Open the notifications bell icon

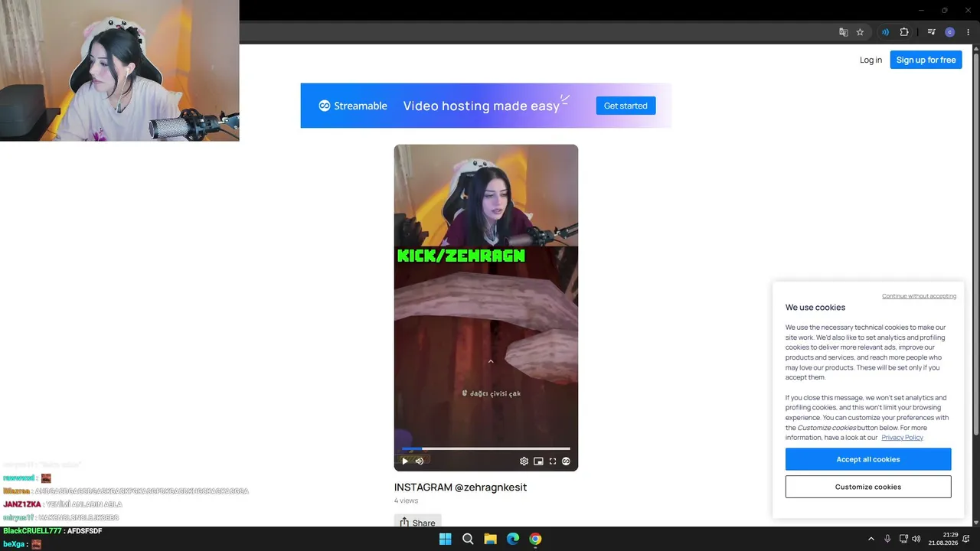click(967, 539)
